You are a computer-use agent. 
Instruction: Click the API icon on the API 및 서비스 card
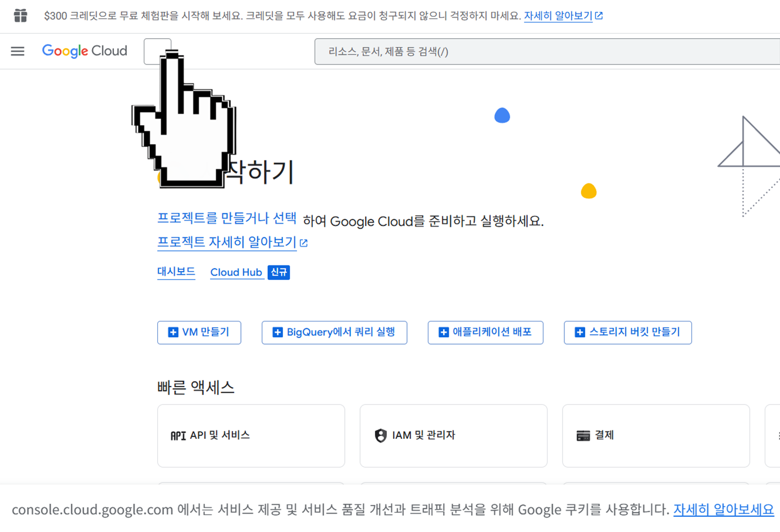pos(178,435)
